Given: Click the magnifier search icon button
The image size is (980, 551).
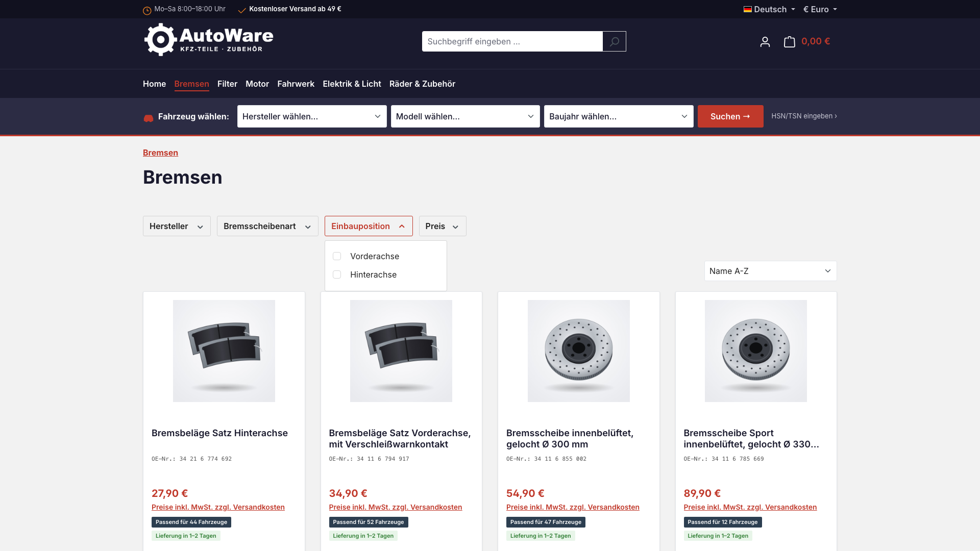Looking at the screenshot, I should [614, 41].
